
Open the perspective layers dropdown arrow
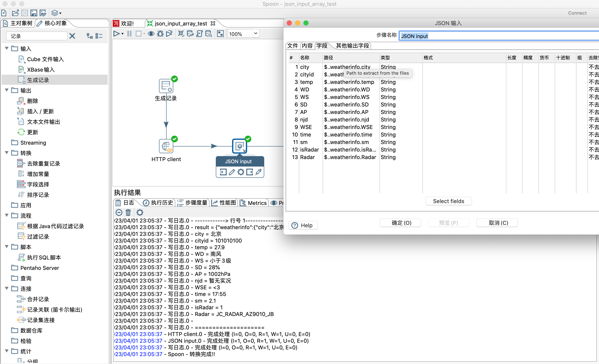tap(60, 13)
